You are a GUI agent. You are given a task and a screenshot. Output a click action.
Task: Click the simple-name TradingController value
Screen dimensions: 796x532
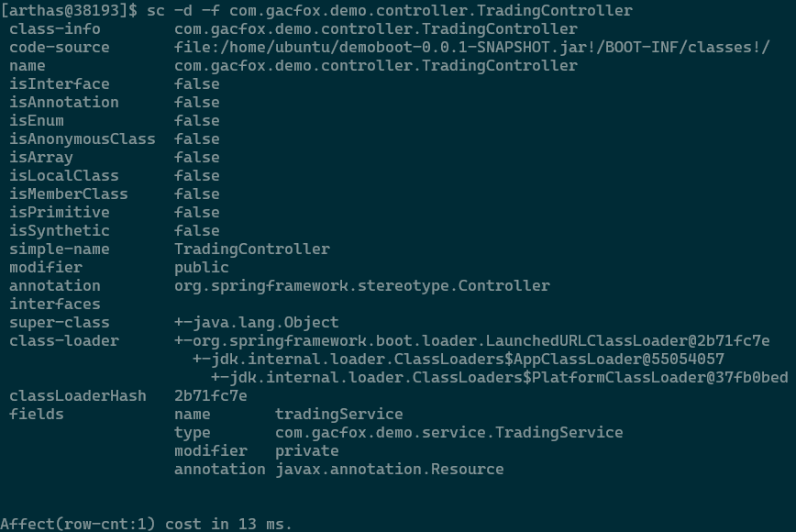click(x=251, y=249)
